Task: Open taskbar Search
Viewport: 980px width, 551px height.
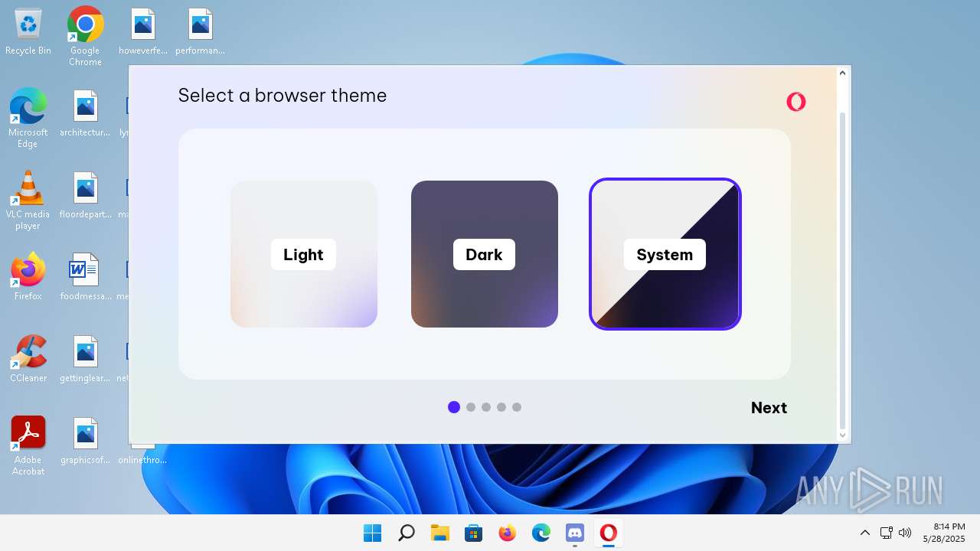Action: click(407, 533)
